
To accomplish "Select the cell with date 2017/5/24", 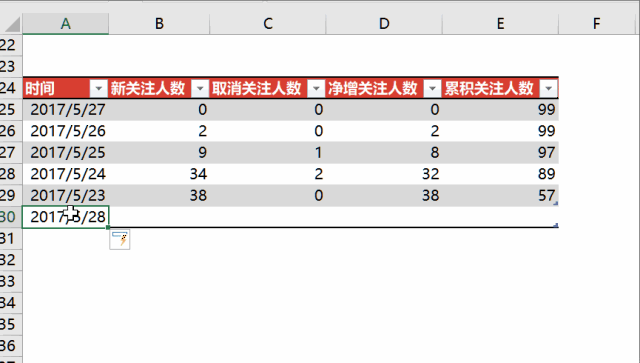I will click(x=66, y=174).
